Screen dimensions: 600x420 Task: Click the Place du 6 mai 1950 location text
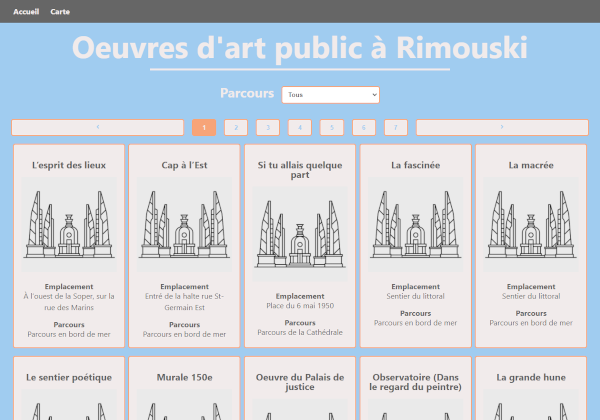(x=300, y=306)
